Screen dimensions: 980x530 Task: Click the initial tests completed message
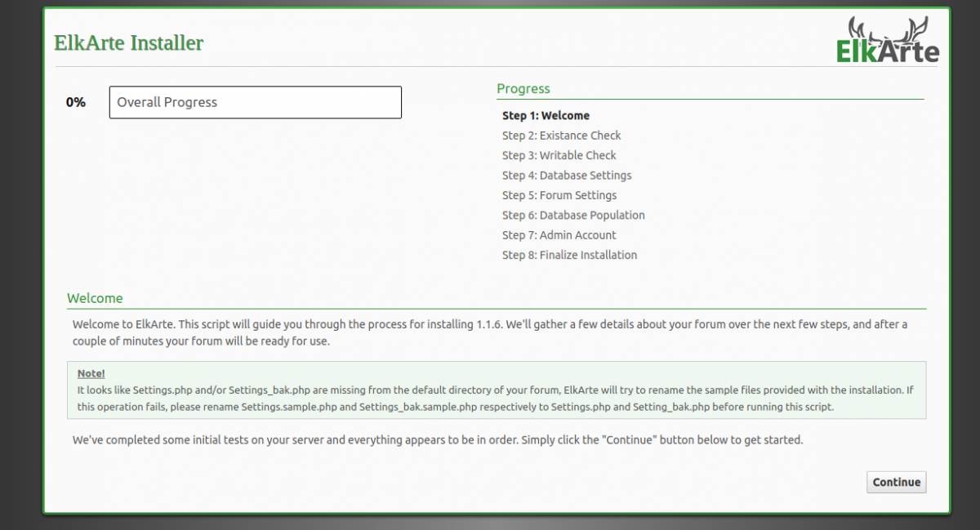click(438, 439)
